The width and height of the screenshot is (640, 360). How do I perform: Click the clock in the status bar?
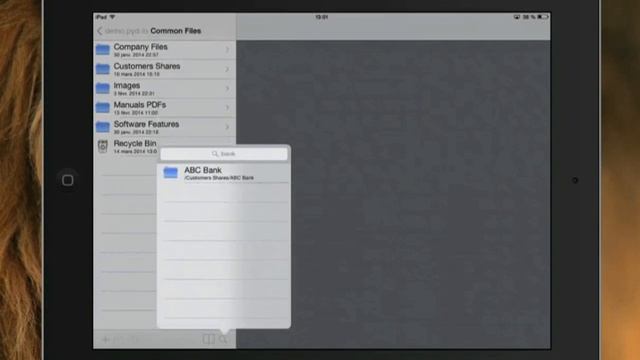[322, 17]
